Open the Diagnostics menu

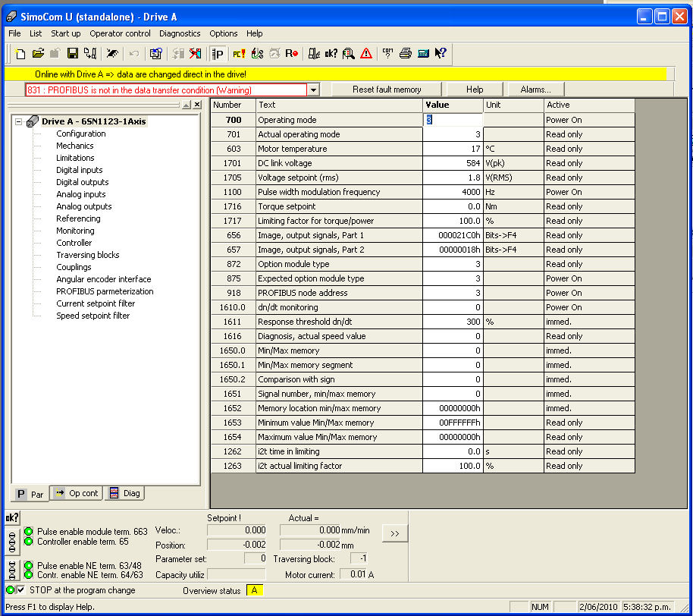(x=180, y=33)
